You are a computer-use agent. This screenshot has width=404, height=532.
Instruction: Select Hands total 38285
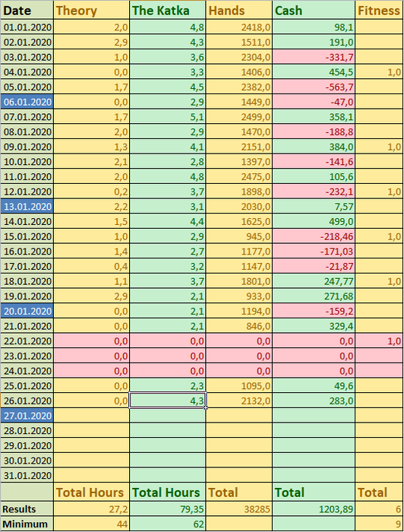[239, 509]
